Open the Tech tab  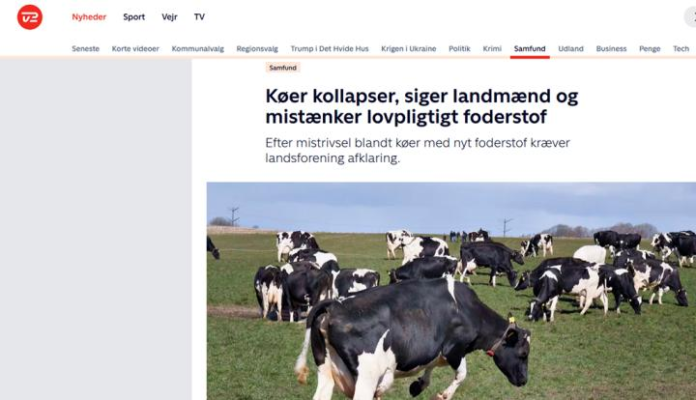pos(681,49)
